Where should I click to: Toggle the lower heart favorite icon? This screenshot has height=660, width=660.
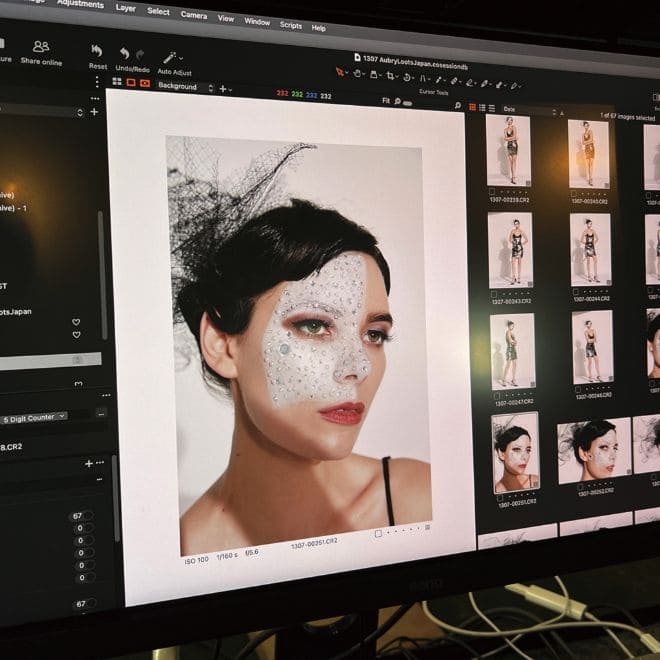pyautogui.click(x=77, y=335)
